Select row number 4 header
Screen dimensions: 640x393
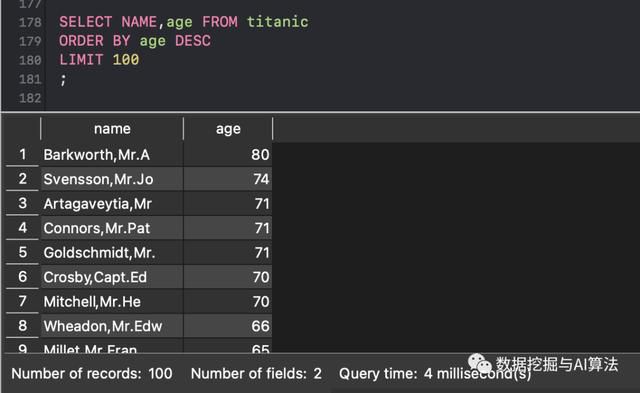(22, 228)
